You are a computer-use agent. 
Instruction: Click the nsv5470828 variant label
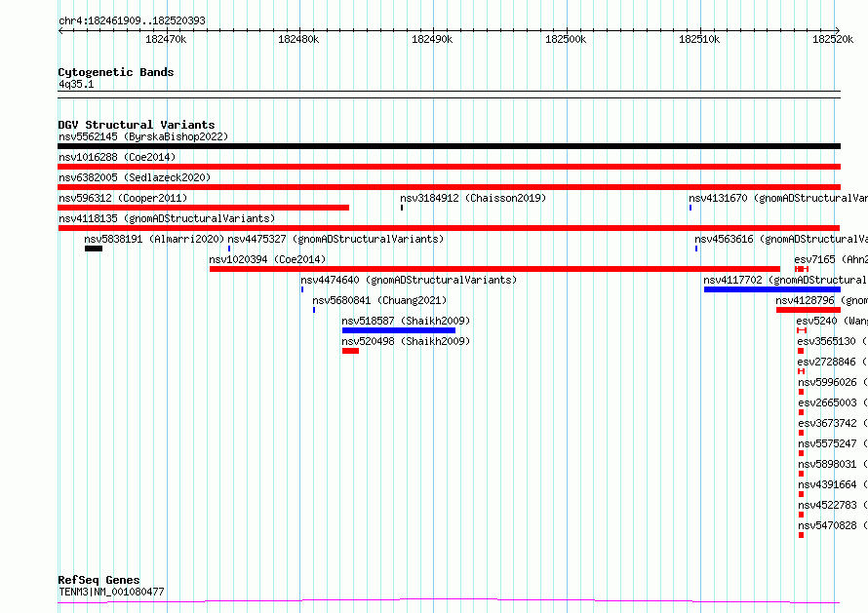pyautogui.click(x=833, y=525)
